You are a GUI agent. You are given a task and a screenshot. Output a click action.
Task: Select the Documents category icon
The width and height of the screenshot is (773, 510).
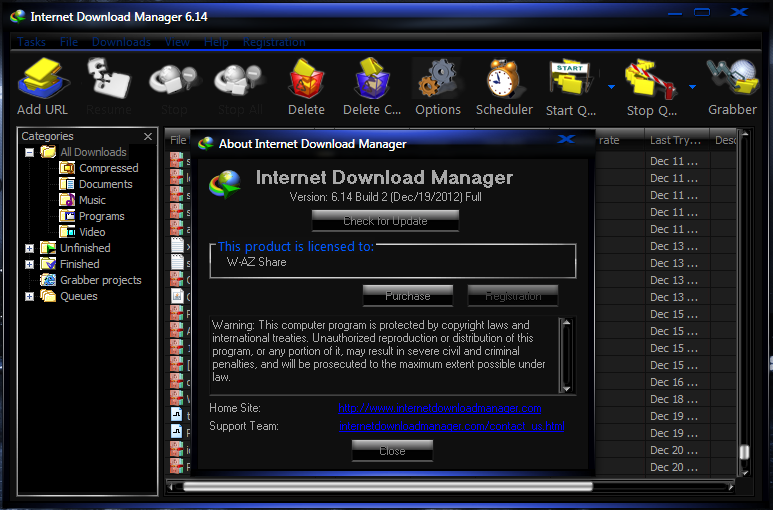click(x=67, y=184)
